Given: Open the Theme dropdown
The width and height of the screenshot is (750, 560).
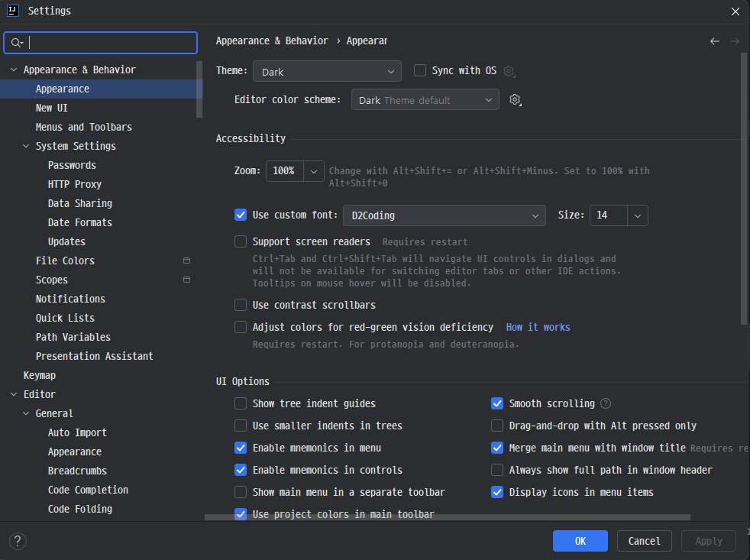Looking at the screenshot, I should [x=327, y=71].
